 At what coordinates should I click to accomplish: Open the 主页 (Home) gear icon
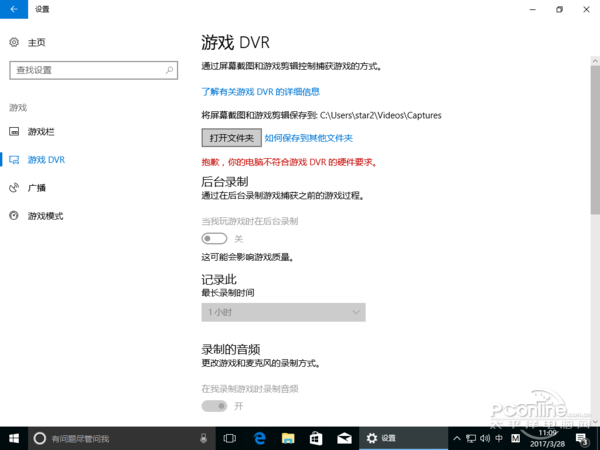pos(14,43)
